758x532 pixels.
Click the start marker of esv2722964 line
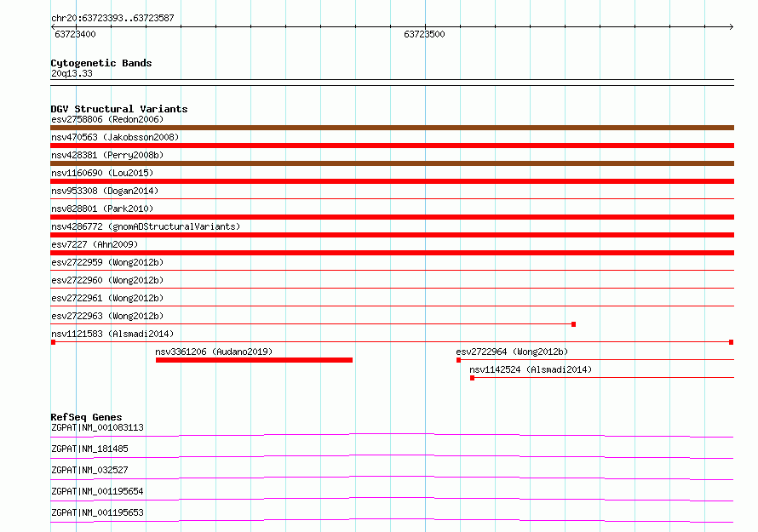(459, 360)
